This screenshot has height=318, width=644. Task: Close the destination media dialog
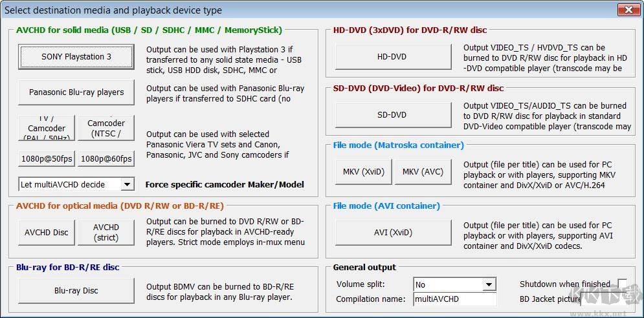[x=628, y=10]
